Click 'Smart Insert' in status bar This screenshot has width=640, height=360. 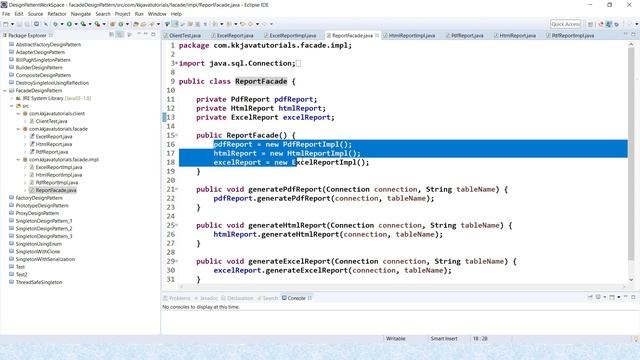pyautogui.click(x=444, y=339)
